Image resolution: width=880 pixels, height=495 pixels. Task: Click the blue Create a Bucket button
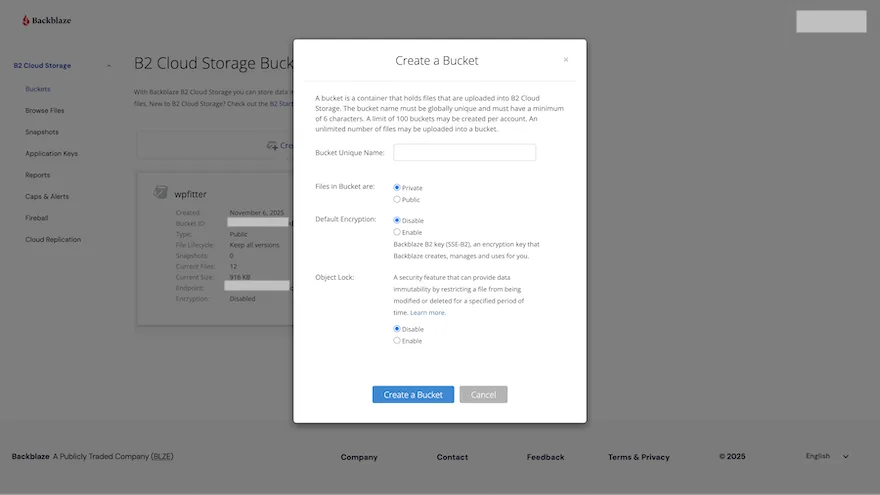coord(413,395)
